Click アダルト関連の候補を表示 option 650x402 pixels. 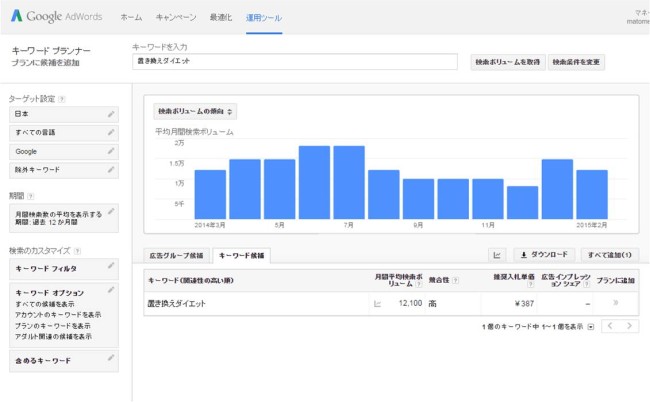(53, 337)
